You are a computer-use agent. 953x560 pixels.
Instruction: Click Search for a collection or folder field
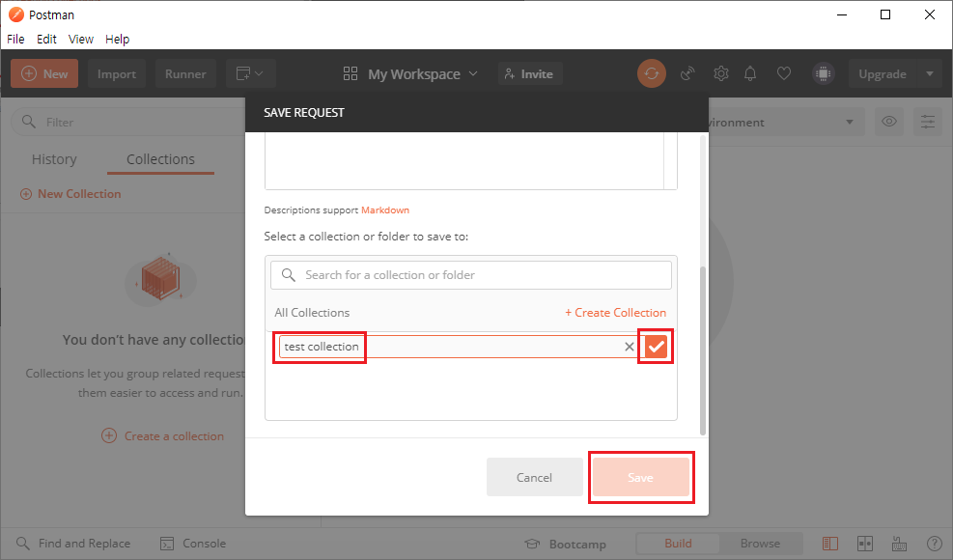pos(471,275)
